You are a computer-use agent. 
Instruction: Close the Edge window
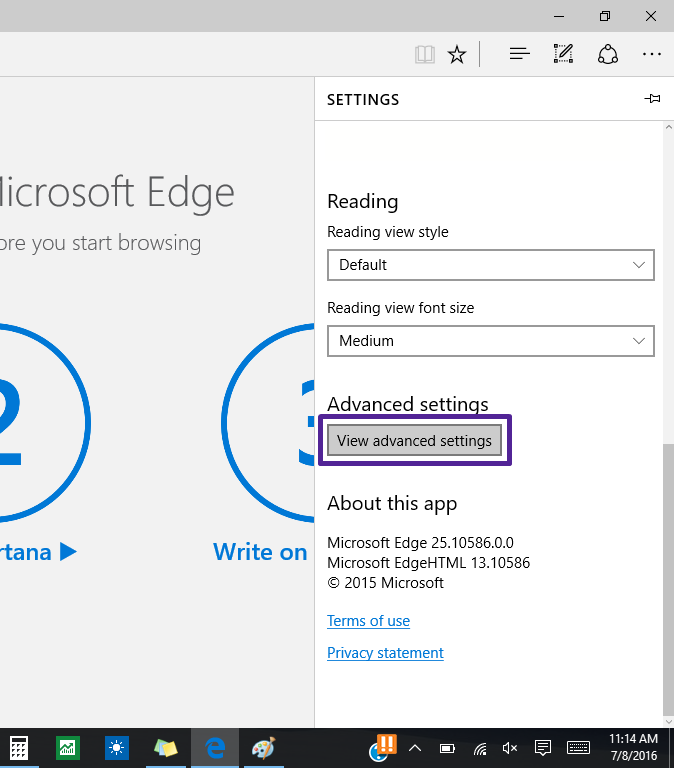tap(651, 16)
